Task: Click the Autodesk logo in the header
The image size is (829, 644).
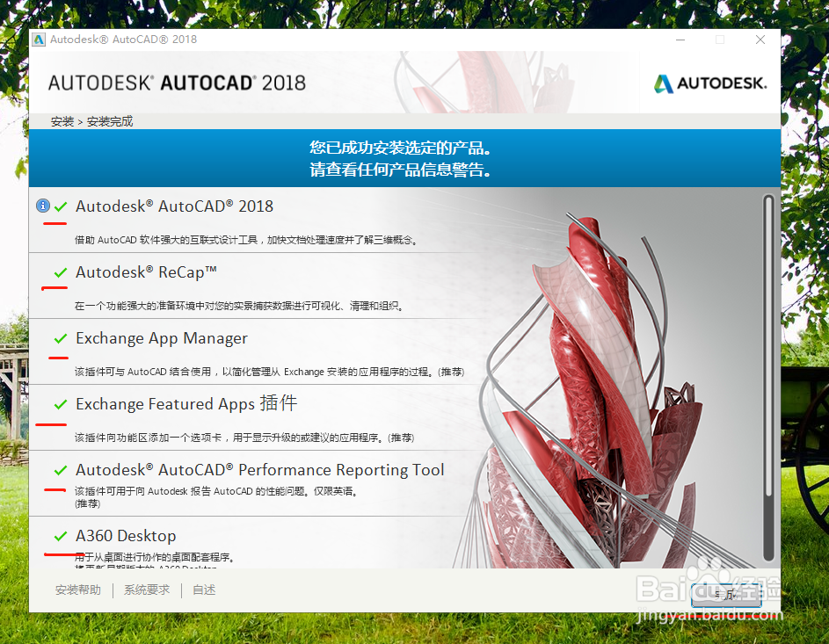Action: tap(710, 83)
